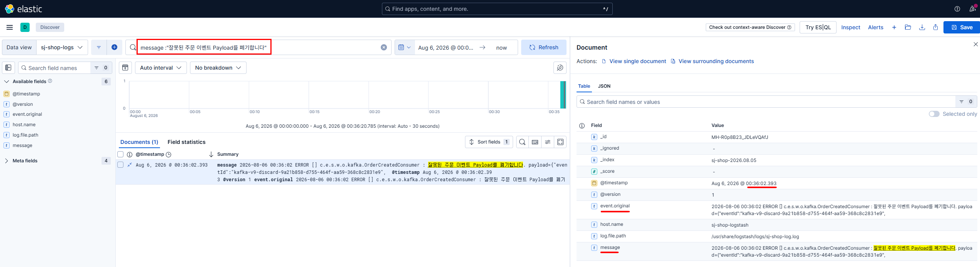Viewport: 980px width, 267px height.
Task: Select message field in sidebar
Action: coord(22,145)
